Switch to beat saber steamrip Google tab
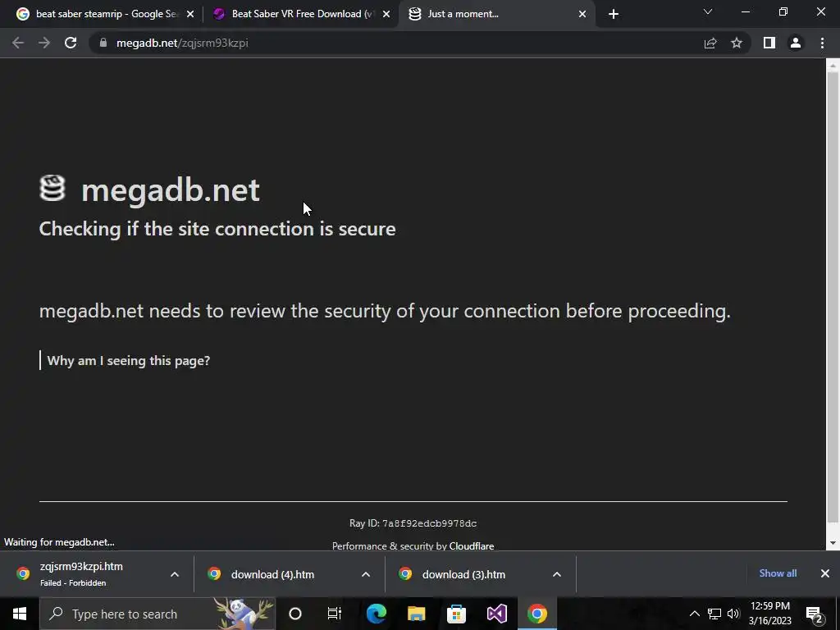The height and width of the screenshot is (630, 840). (107, 14)
